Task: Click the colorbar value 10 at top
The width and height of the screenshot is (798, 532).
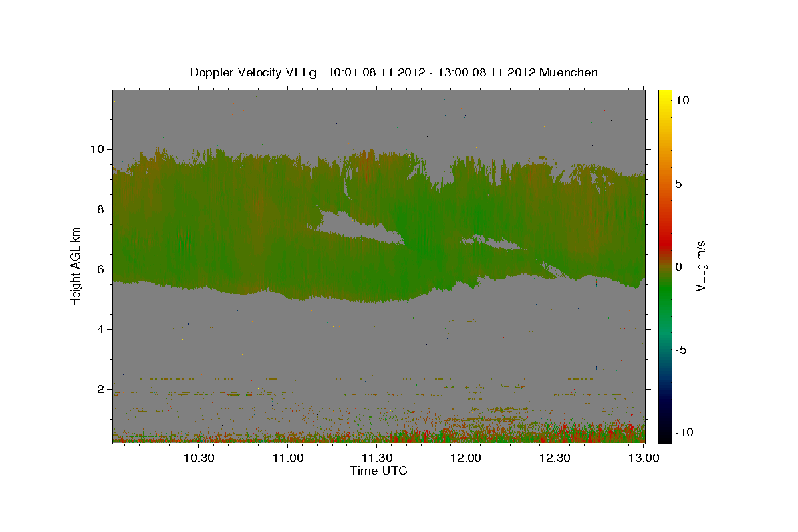Action: click(x=682, y=100)
